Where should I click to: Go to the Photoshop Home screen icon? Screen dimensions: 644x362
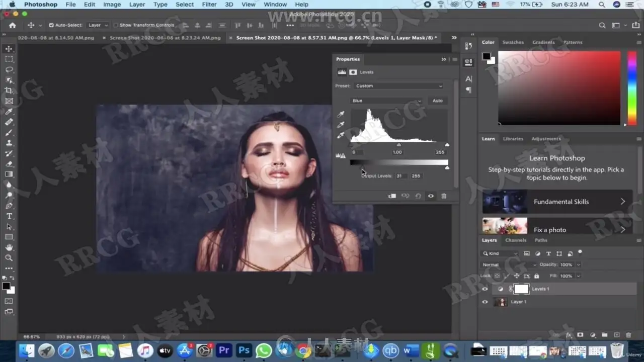click(x=13, y=25)
